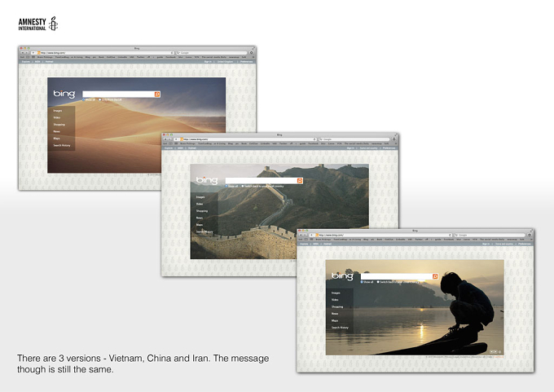
Task: Click the bing logo in lake-sunset window
Action: tap(342, 275)
